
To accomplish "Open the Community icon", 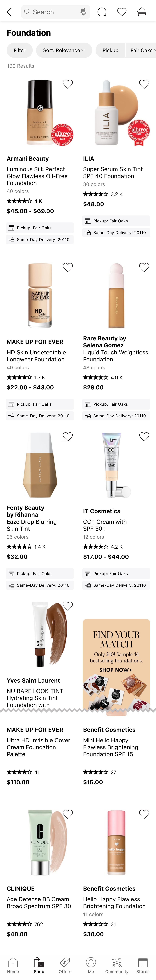I will click(117, 965).
